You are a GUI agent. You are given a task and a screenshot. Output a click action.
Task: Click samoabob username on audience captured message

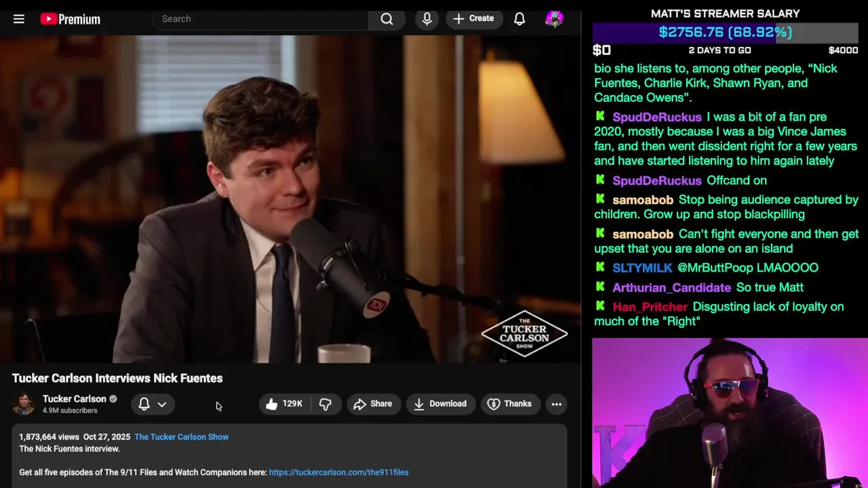643,200
